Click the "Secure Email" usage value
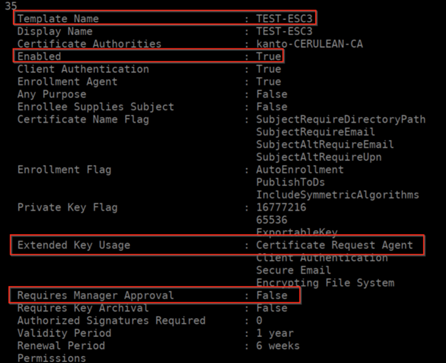This screenshot has height=363, width=446. click(x=294, y=270)
